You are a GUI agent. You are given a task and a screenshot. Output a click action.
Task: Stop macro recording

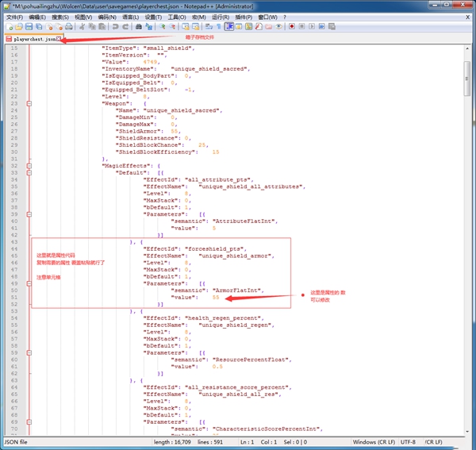301,27
